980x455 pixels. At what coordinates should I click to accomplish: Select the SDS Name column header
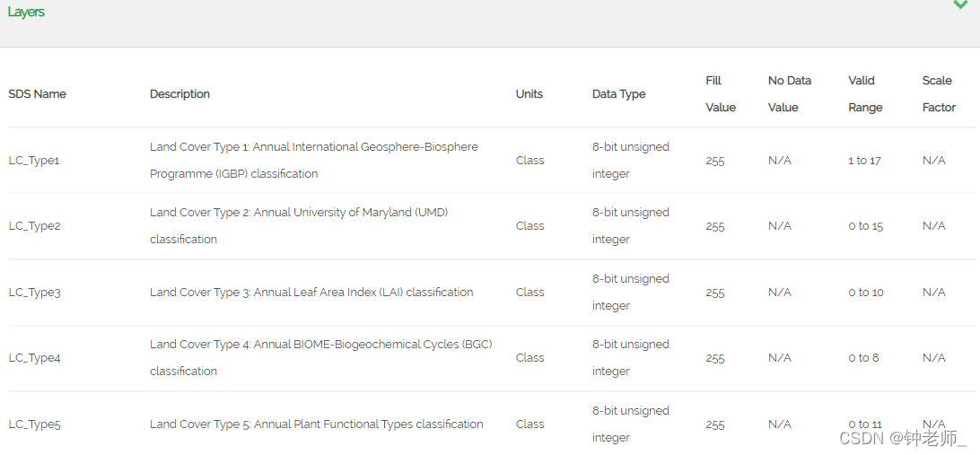pos(38,94)
